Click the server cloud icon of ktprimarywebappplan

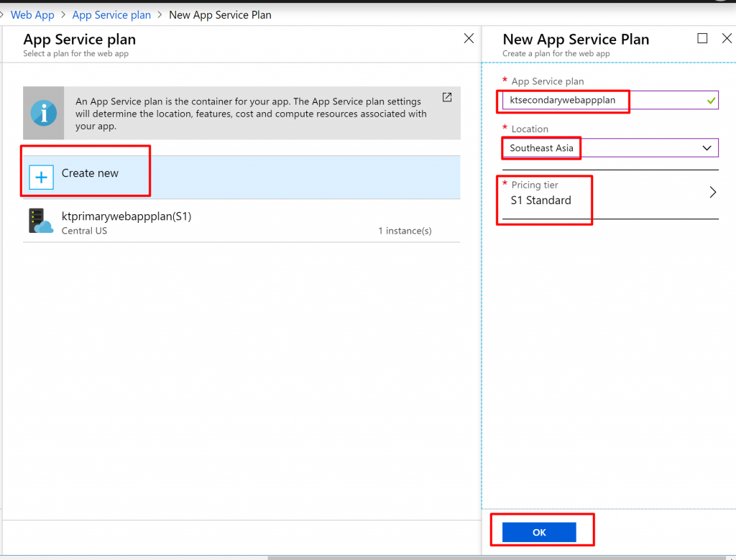pos(41,221)
